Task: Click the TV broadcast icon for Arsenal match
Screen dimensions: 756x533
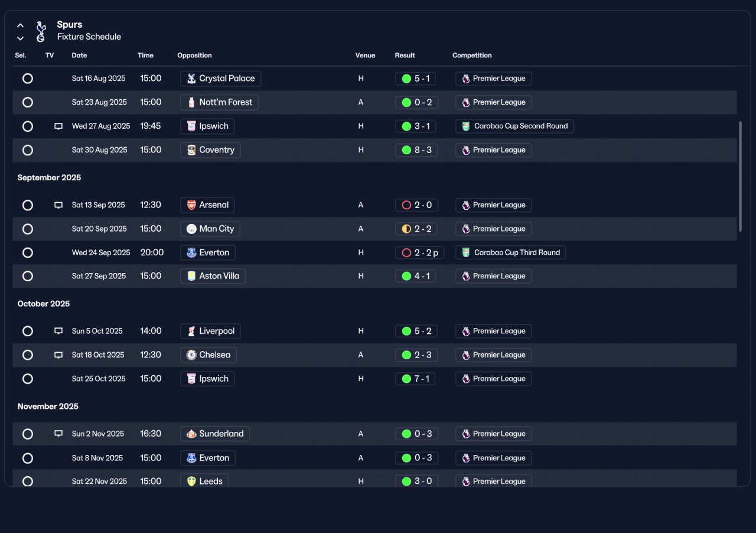Action: coord(58,205)
